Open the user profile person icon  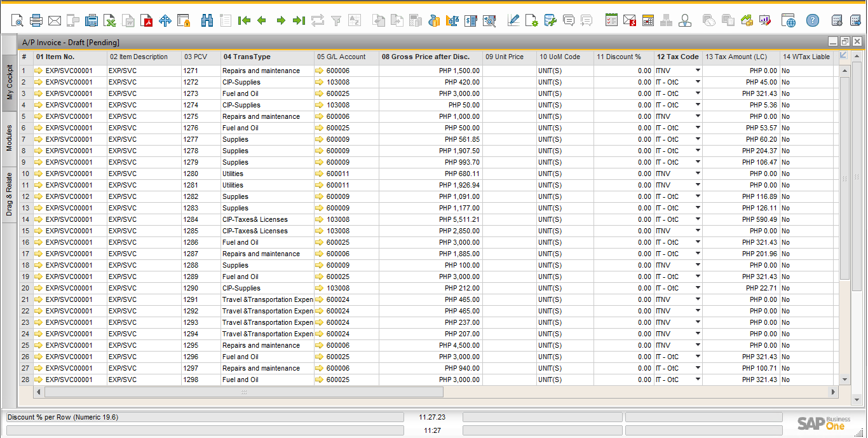pos(685,21)
